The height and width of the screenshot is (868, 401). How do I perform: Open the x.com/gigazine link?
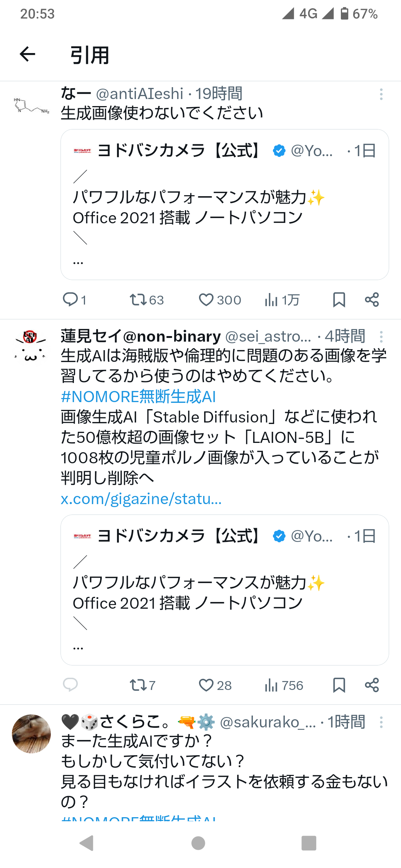[x=141, y=499]
